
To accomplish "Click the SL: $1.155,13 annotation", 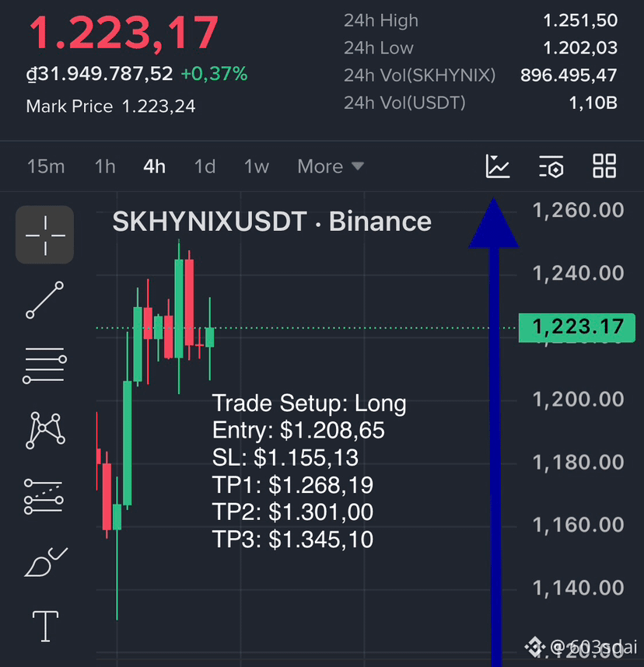I will (285, 458).
